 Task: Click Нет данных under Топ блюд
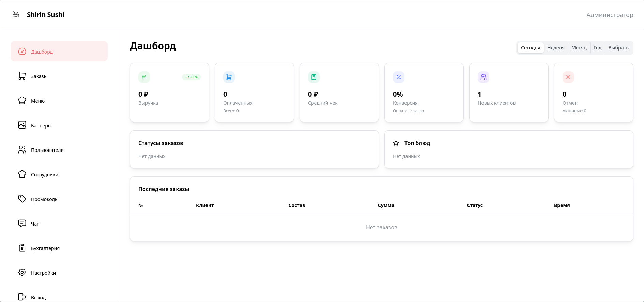[x=406, y=156]
